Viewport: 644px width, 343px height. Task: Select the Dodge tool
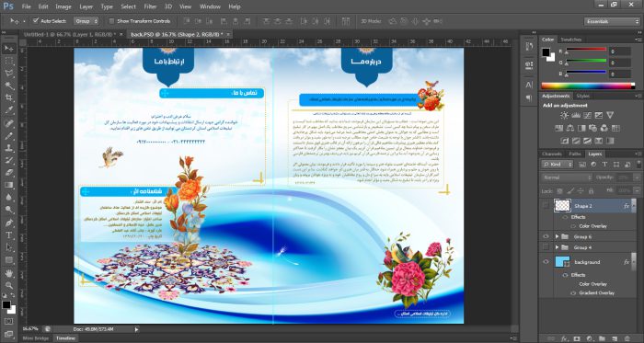9,210
